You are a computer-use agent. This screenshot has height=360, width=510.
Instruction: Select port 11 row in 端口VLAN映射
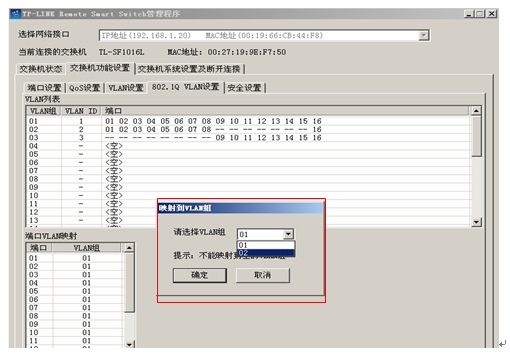[x=75, y=341]
